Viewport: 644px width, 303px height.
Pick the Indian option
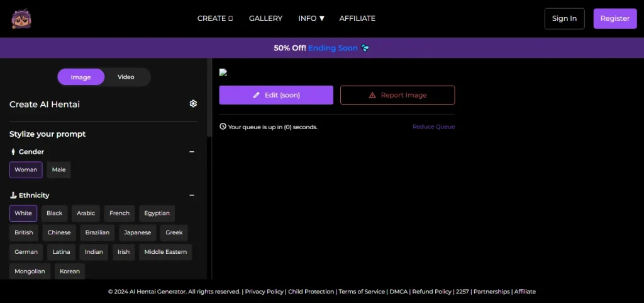(x=94, y=252)
